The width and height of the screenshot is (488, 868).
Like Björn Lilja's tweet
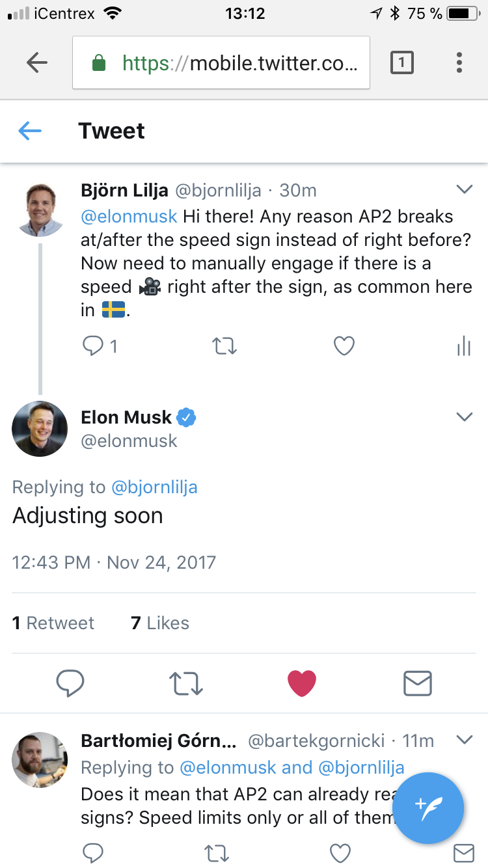pyautogui.click(x=344, y=346)
